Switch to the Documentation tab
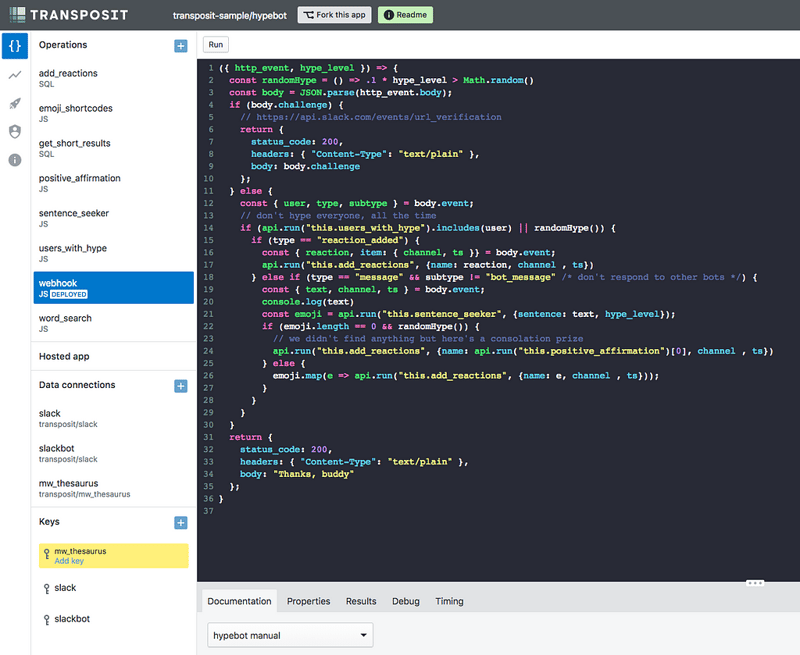The height and width of the screenshot is (655, 800). click(239, 601)
